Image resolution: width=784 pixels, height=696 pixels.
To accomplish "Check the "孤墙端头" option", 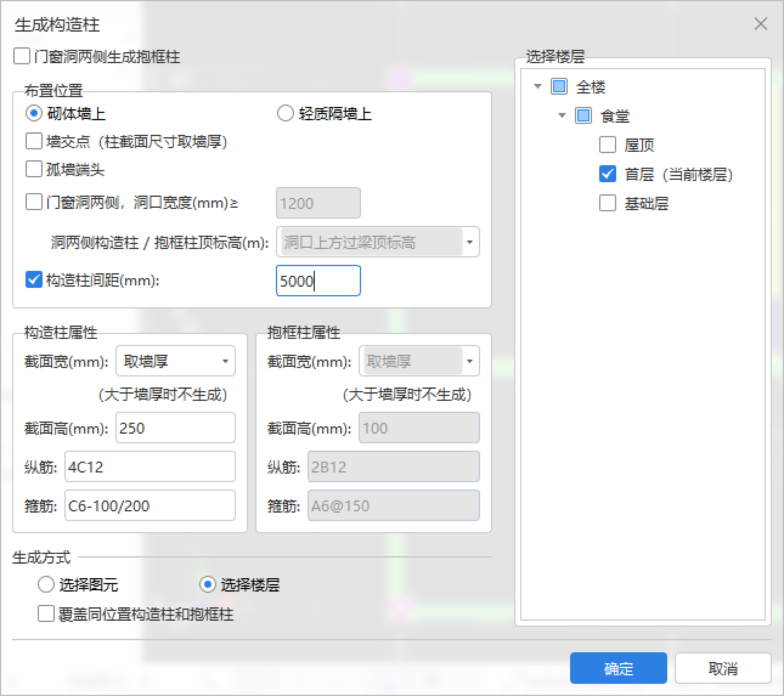I will coord(34,169).
